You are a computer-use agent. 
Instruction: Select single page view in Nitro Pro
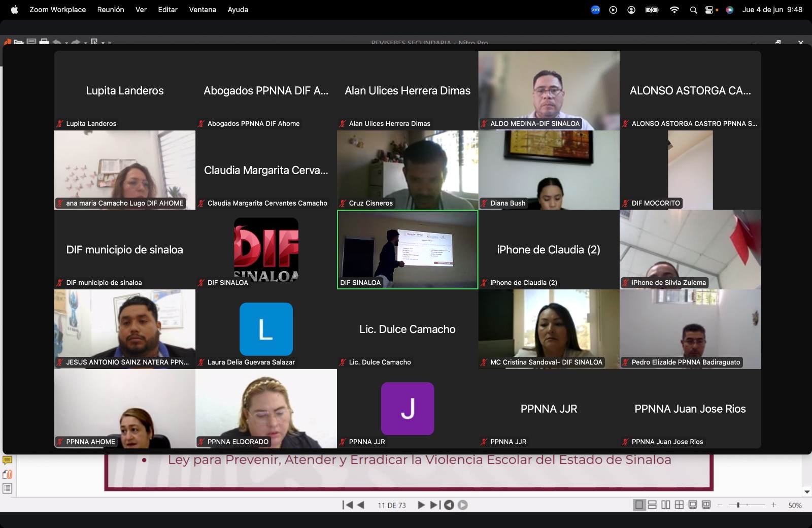click(639, 505)
